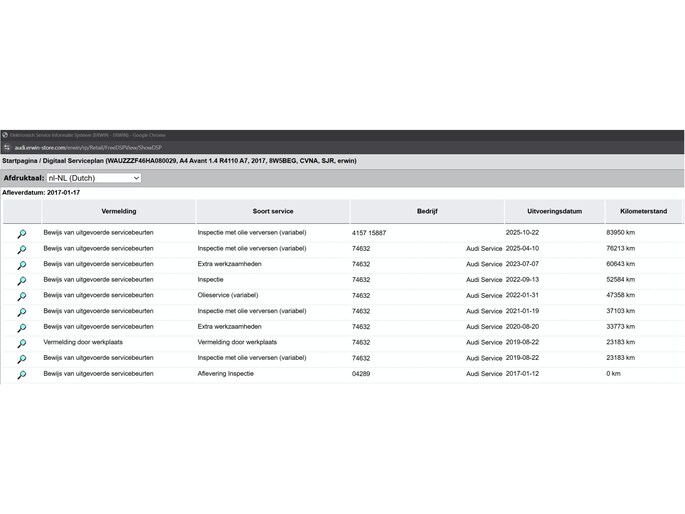The width and height of the screenshot is (685, 514).
Task: Open the magnifier for 37103 km row
Action: pyautogui.click(x=21, y=312)
